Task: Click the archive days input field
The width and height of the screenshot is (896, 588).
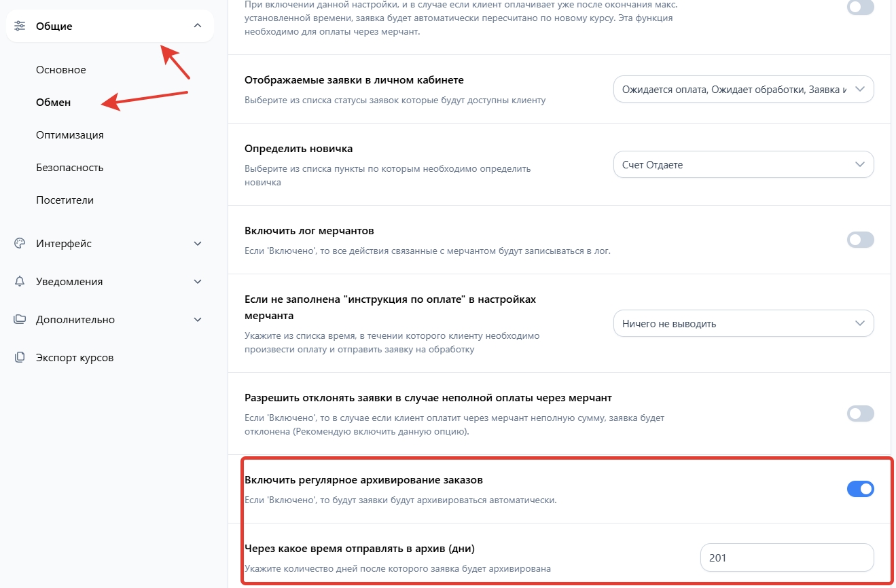Action: 787,558
